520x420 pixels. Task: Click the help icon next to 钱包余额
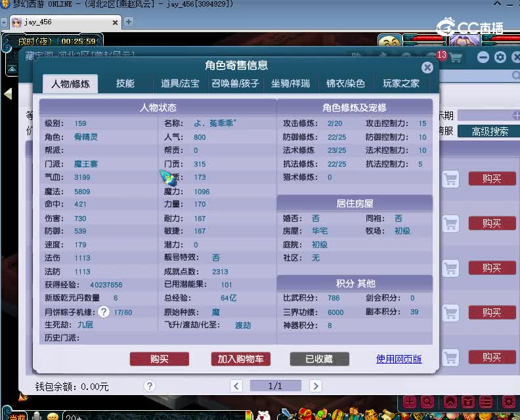(150, 386)
